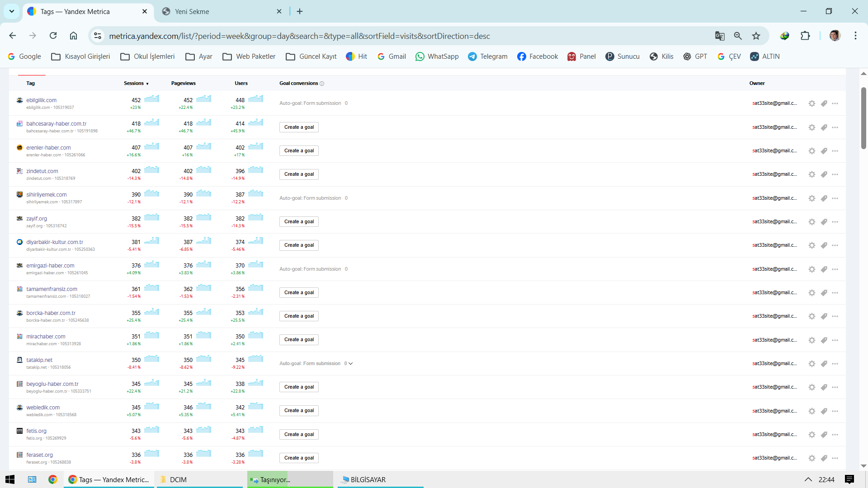The image size is (868, 488).
Task: Create a goal for bahcesaray-haber.com.tr
Action: pos(299,127)
